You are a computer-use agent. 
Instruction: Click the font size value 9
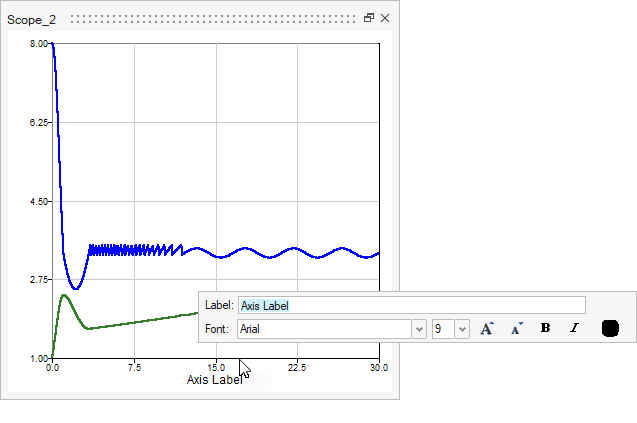point(443,328)
